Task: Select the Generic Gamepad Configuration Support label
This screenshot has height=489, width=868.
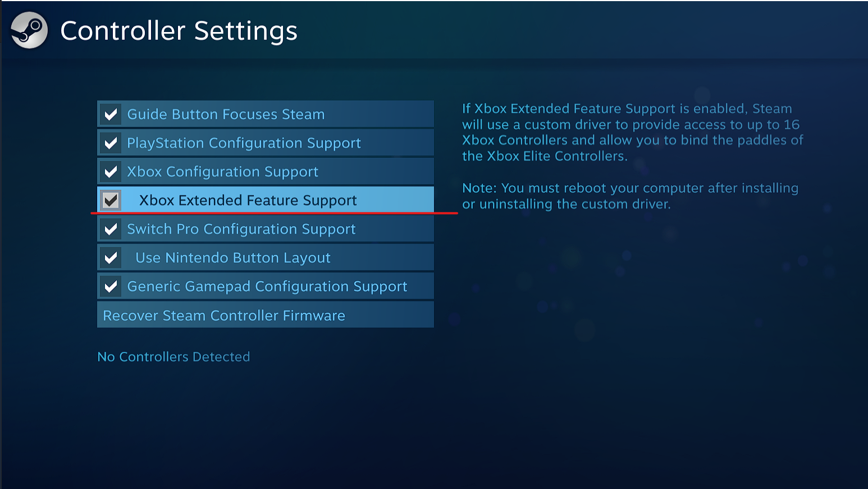Action: pos(267,286)
